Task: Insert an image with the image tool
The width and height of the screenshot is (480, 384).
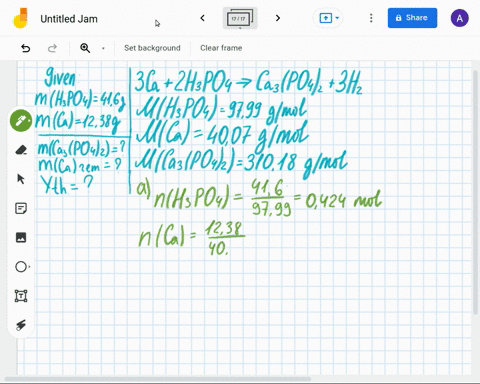Action: pos(21,237)
